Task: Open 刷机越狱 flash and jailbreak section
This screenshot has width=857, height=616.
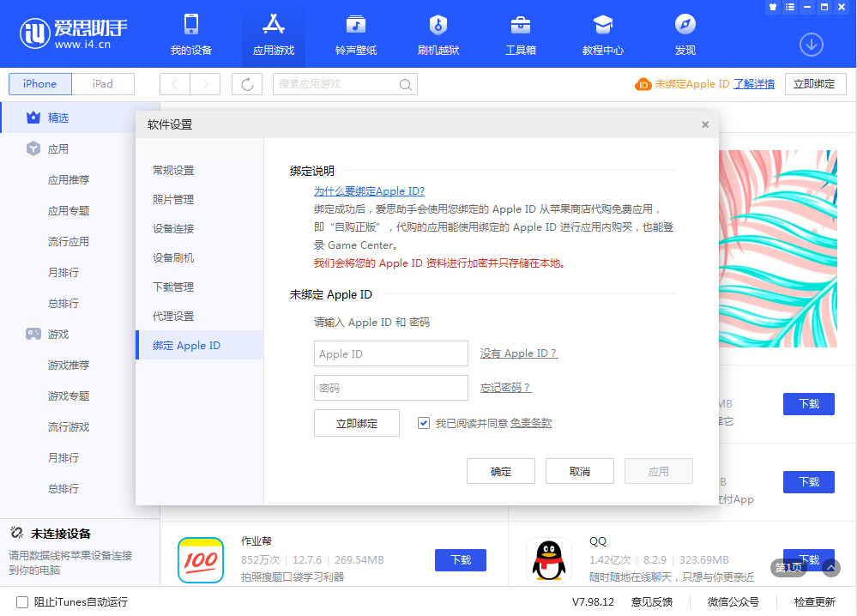Action: (x=438, y=33)
